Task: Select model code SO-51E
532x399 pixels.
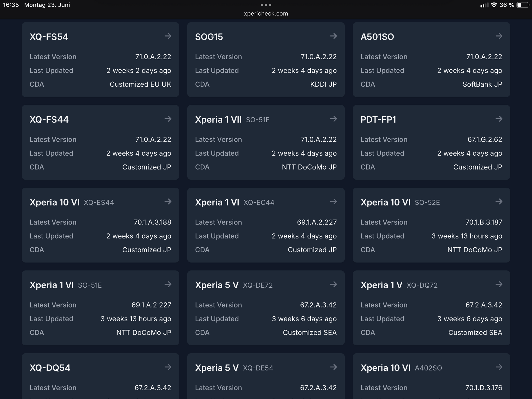Action: tap(90, 285)
